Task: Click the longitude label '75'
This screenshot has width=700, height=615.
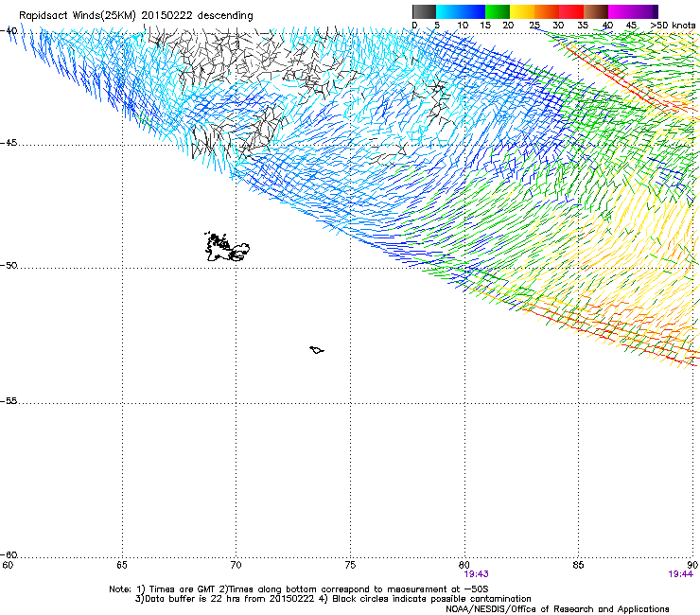Action: (350, 566)
